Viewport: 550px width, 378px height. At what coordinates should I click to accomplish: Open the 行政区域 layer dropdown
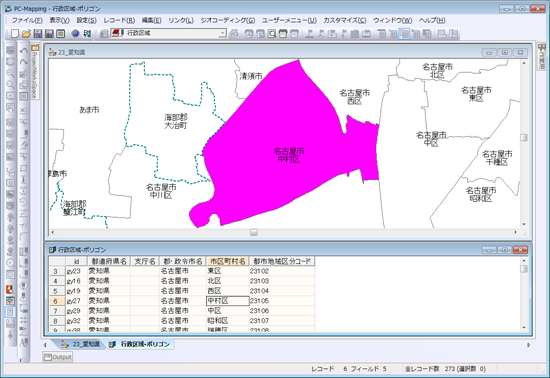222,34
